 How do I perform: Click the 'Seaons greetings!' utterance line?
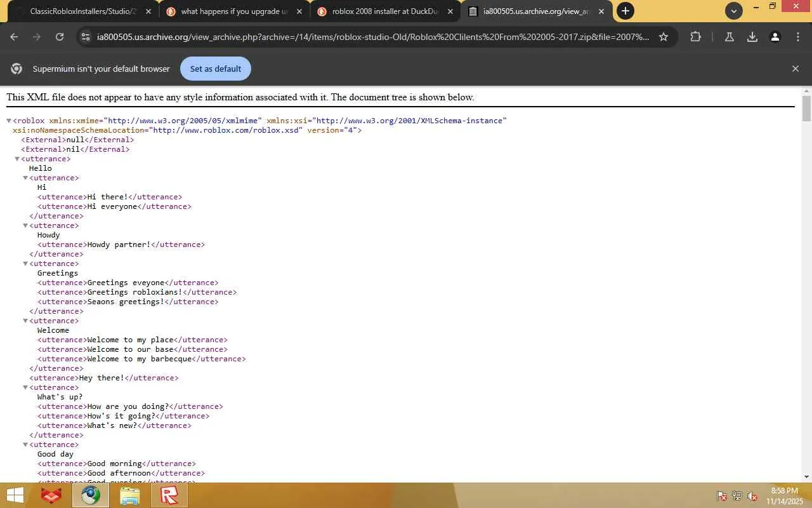[x=128, y=302]
